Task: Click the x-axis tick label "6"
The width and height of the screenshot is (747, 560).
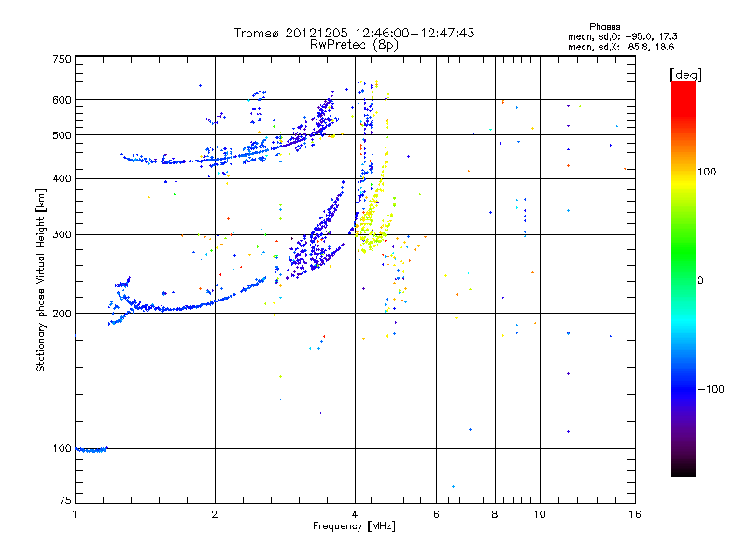Action: tap(436, 514)
